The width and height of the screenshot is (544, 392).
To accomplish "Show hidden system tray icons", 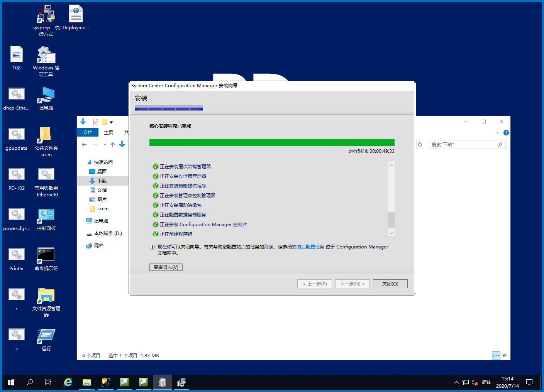I will coord(456,382).
